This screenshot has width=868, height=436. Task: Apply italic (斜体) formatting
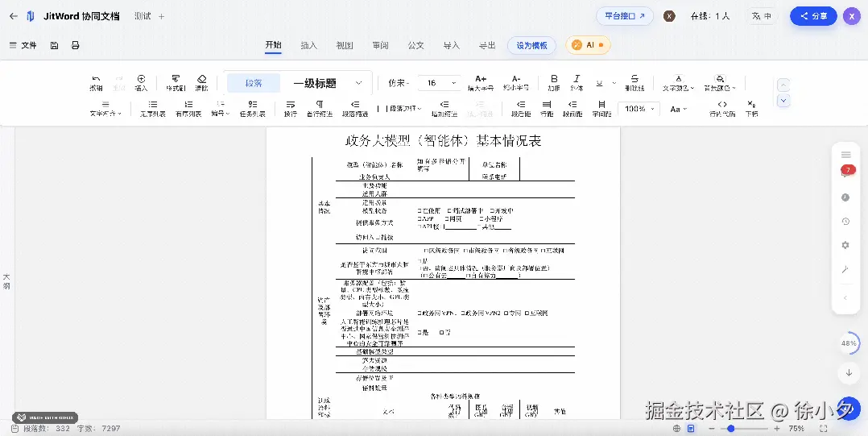point(577,83)
